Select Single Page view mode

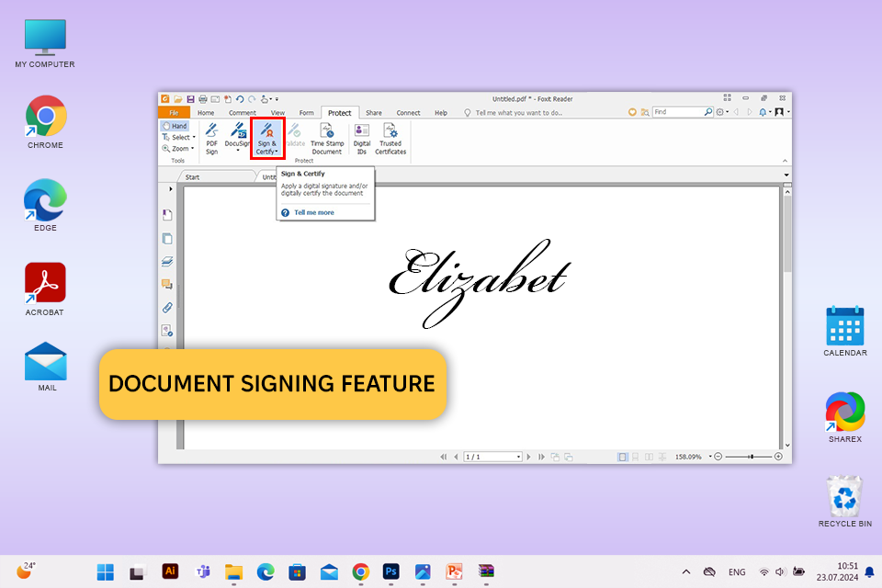622,457
